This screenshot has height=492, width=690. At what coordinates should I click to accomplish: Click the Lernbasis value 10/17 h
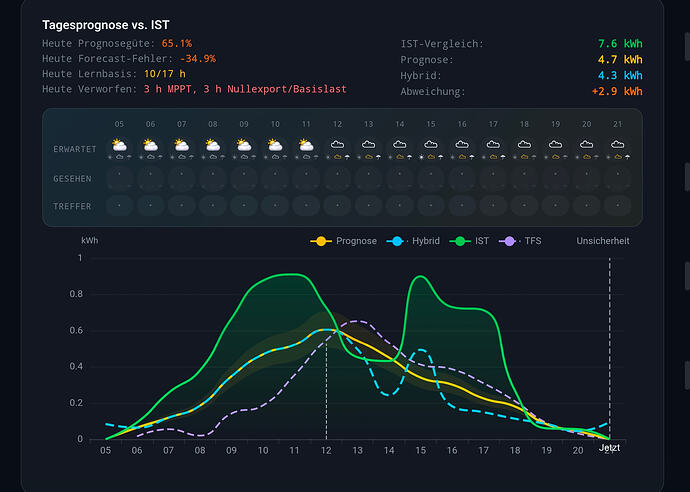(165, 73)
